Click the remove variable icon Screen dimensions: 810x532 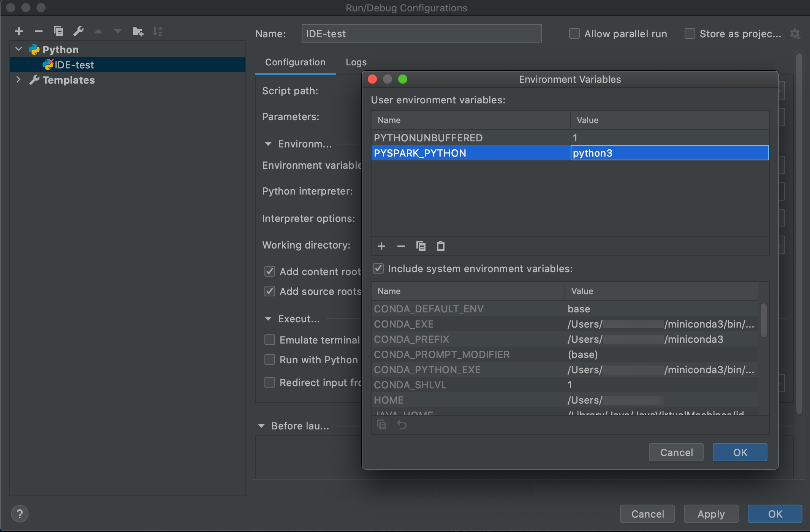pos(400,246)
